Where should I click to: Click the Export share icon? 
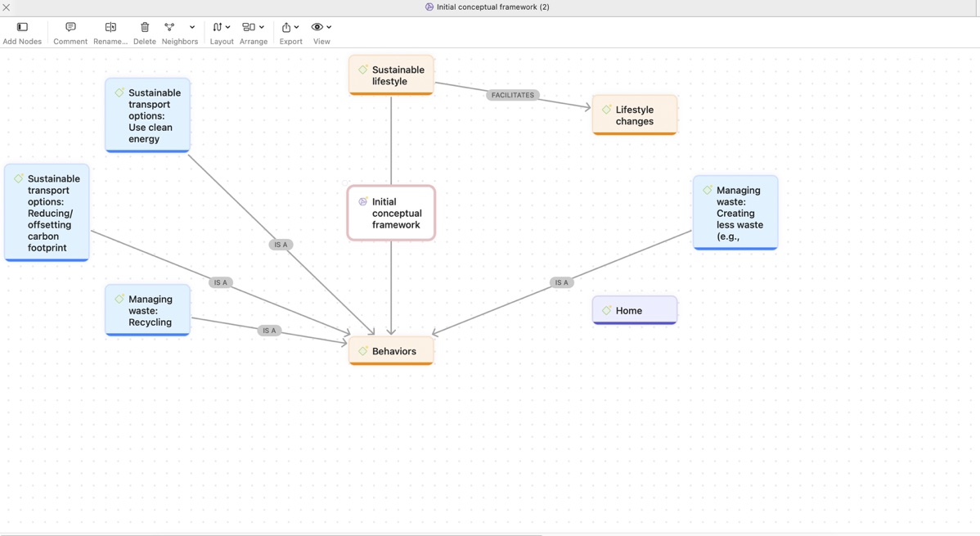pyautogui.click(x=286, y=27)
